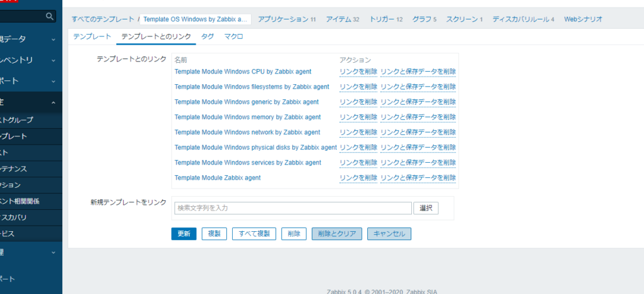This screenshot has height=294, width=644.
Task: Click the すべてのテンプレート breadcrumb link
Action: pyautogui.click(x=102, y=19)
